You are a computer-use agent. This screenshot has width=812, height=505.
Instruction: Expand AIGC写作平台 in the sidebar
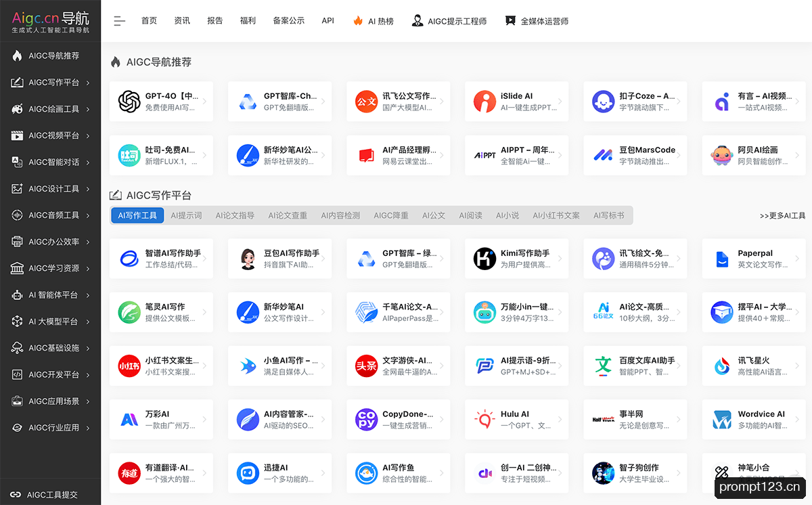click(x=50, y=83)
